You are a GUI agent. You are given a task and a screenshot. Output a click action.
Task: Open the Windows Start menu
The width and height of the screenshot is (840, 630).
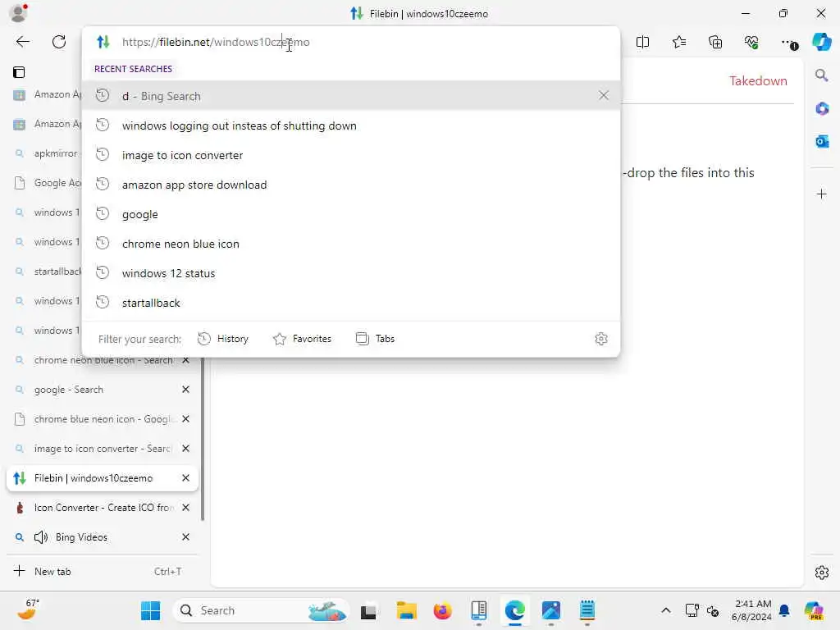tap(151, 610)
